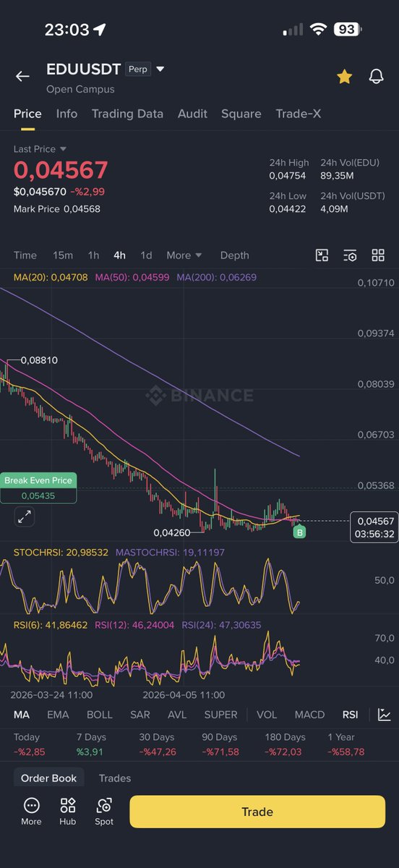Tap the 24h High value

pyautogui.click(x=288, y=176)
